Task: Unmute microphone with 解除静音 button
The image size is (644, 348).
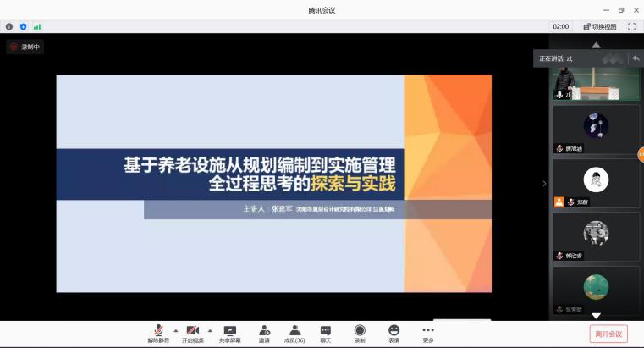Action: click(158, 333)
